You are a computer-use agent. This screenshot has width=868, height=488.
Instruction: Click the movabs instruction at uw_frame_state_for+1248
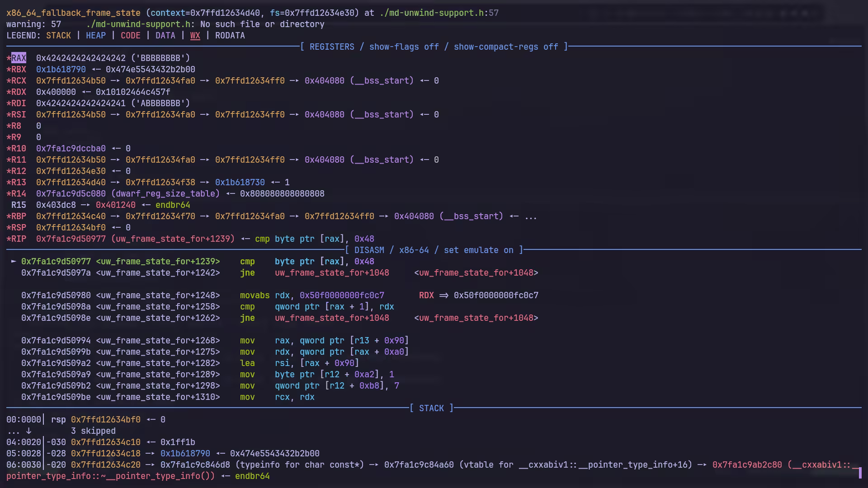[255, 296]
